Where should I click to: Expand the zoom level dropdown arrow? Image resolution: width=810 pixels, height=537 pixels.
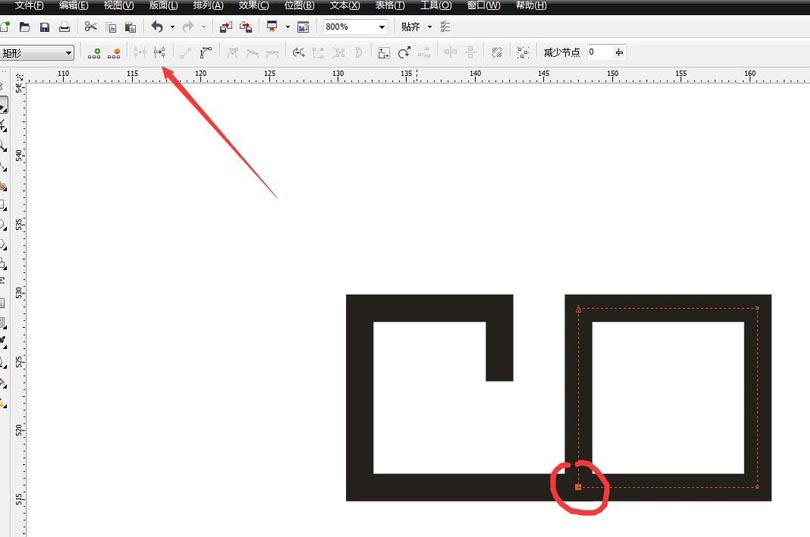pyautogui.click(x=382, y=27)
